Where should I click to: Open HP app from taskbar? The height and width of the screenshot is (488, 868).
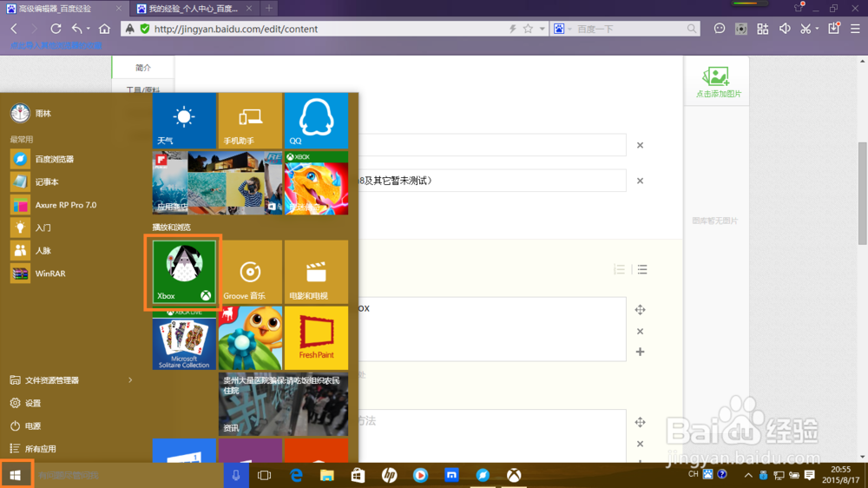click(389, 475)
